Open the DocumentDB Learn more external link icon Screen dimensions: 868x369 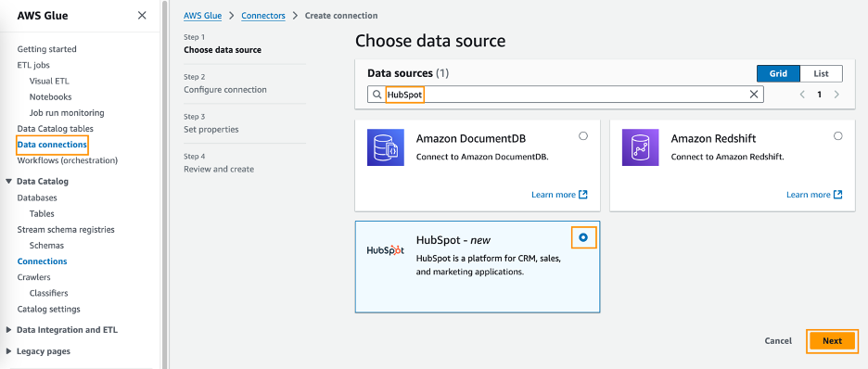pyautogui.click(x=583, y=195)
